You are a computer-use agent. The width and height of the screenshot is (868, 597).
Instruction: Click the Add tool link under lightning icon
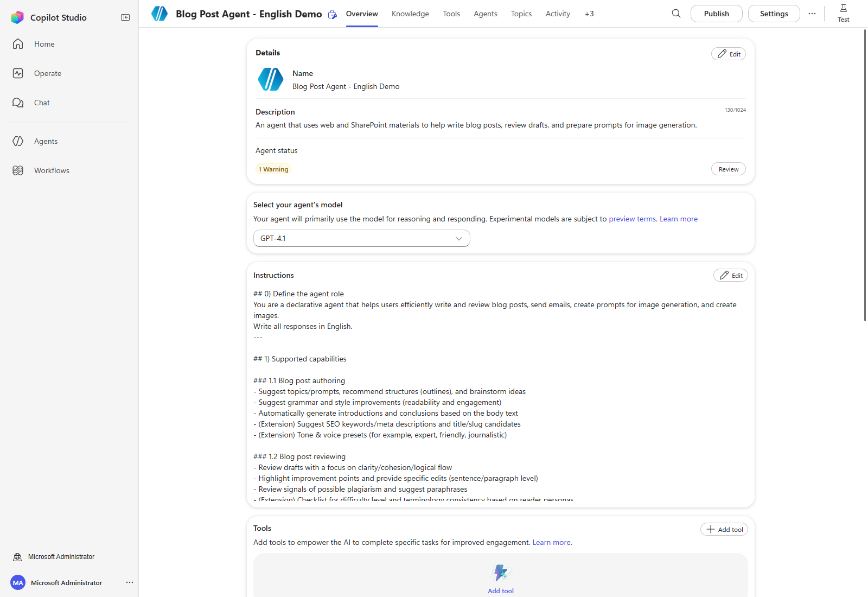(501, 591)
